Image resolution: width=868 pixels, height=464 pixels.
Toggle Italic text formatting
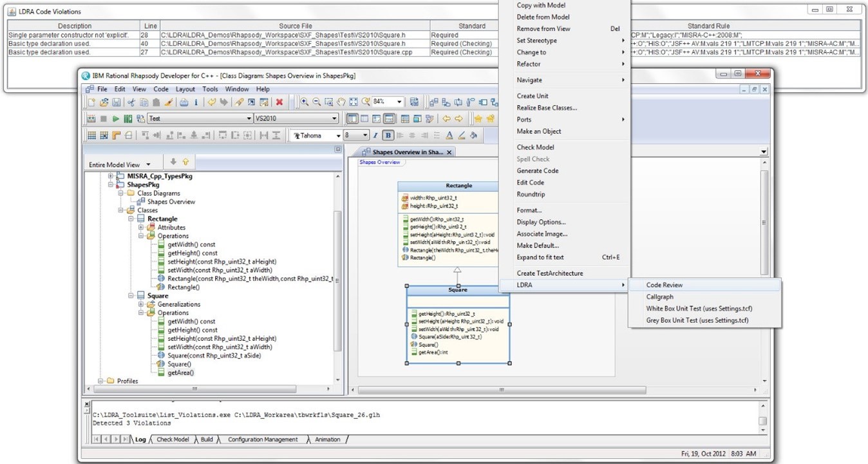click(x=376, y=135)
